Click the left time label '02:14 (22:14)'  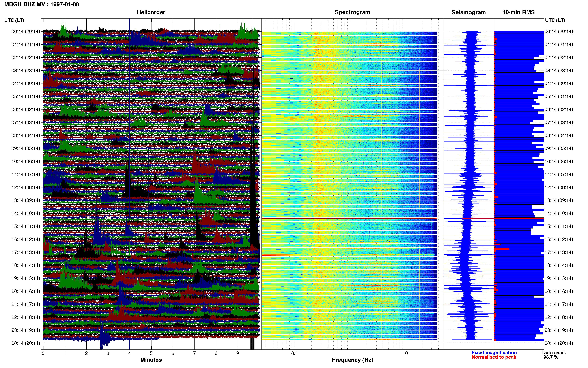click(26, 57)
